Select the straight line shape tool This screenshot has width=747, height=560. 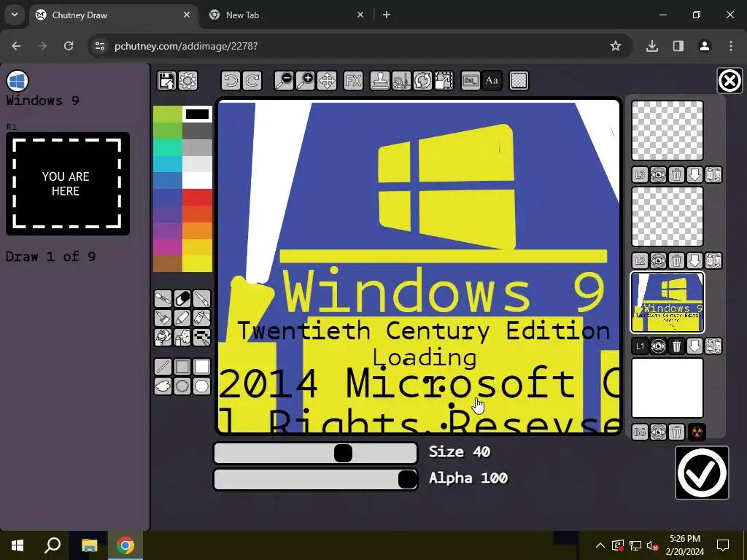point(163,367)
